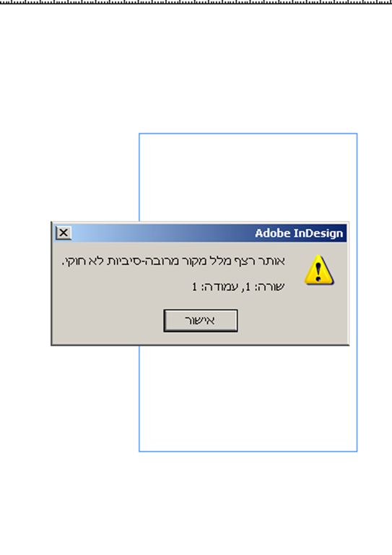Click the blank page area above the dialog
This screenshot has height=555, width=392.
coord(248,178)
